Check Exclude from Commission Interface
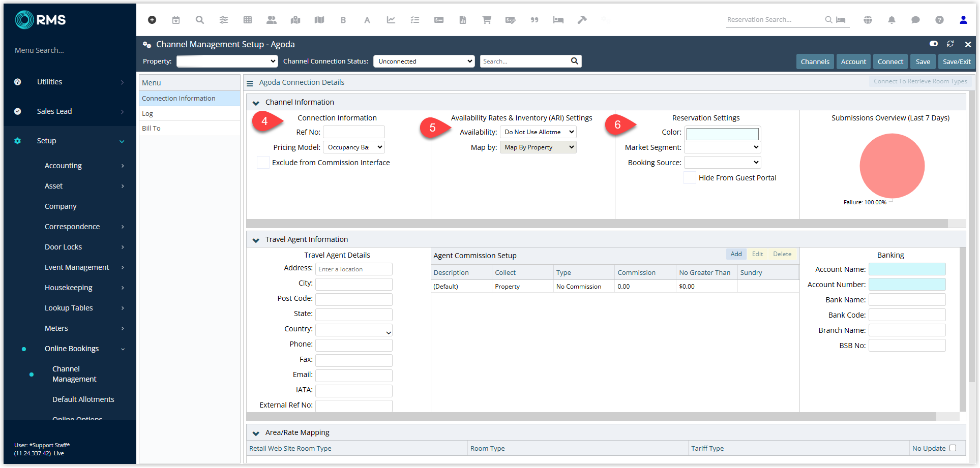Image resolution: width=980 pixels, height=468 pixels. (263, 163)
